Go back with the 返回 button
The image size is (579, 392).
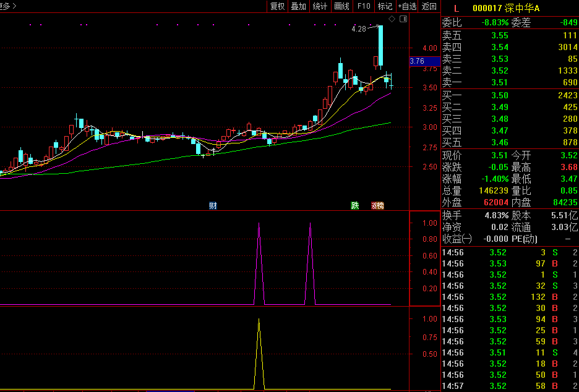click(429, 6)
